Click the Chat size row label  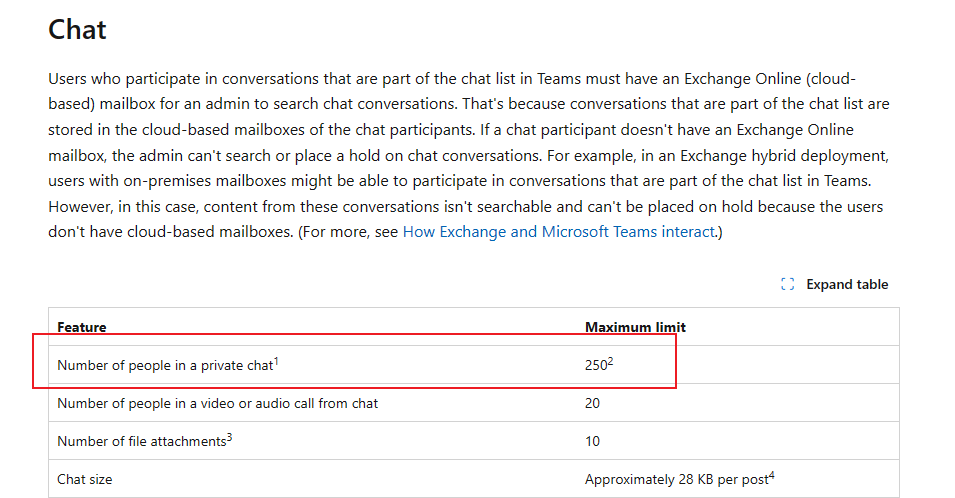pos(85,480)
